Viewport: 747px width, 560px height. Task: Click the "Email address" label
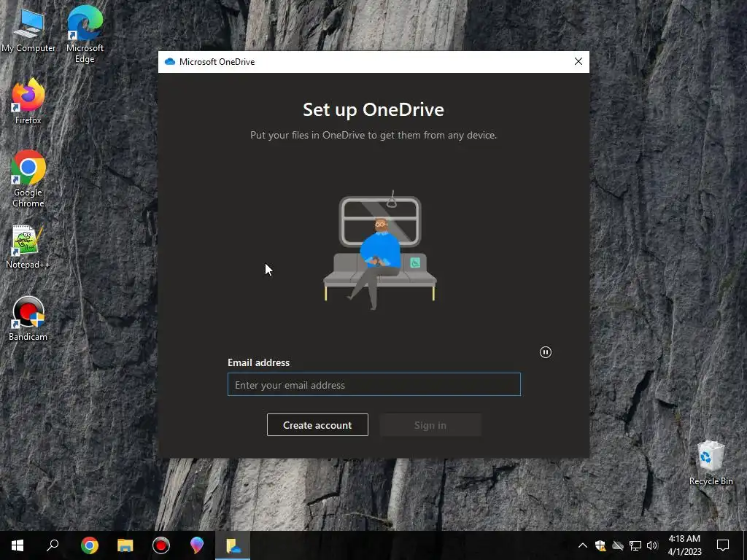tap(259, 363)
